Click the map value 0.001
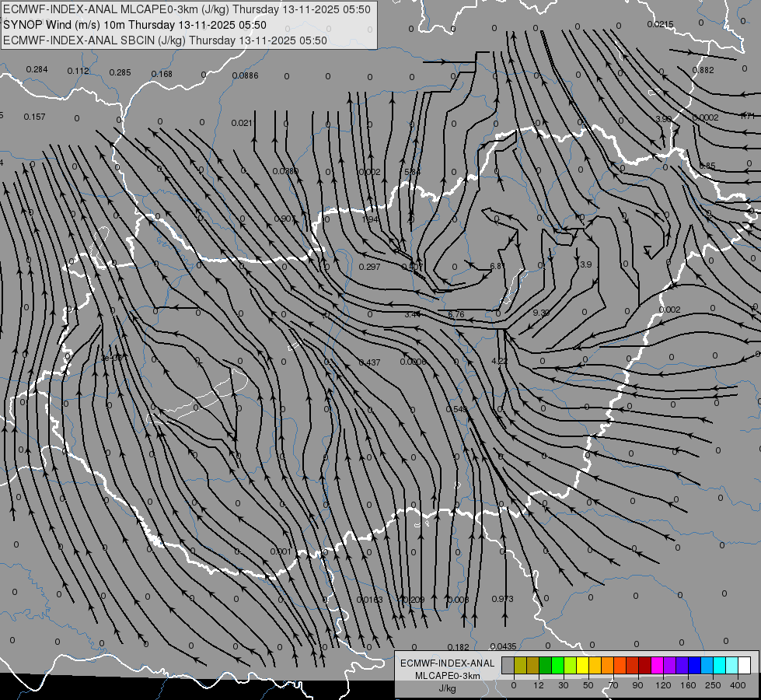The width and height of the screenshot is (761, 700). coord(281,551)
